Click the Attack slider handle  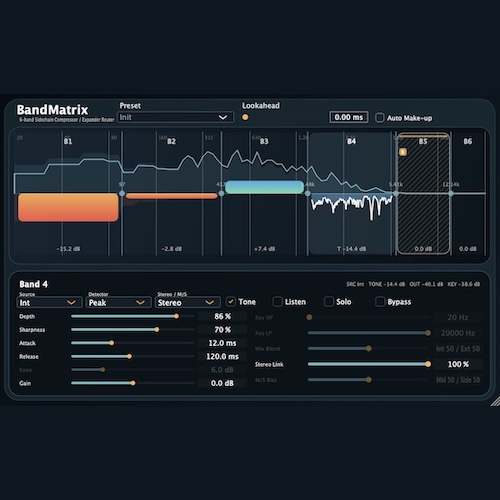coord(112,343)
